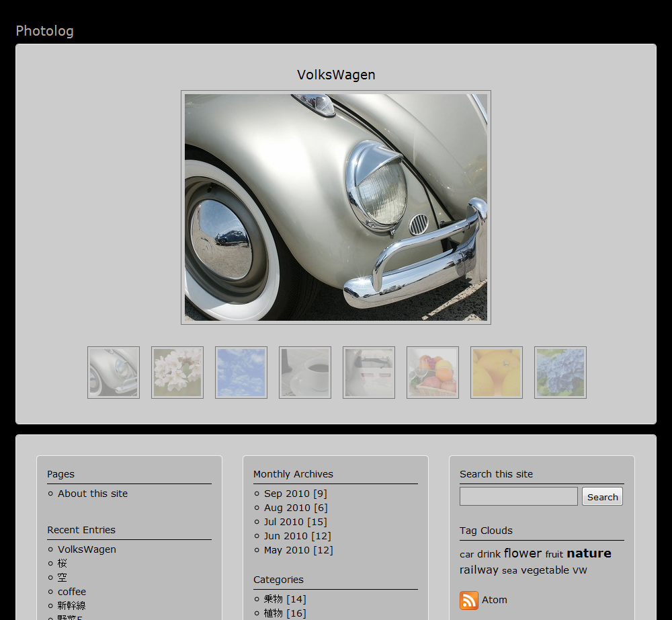The width and height of the screenshot is (672, 620).
Task: Select the flower tag
Action: point(523,553)
